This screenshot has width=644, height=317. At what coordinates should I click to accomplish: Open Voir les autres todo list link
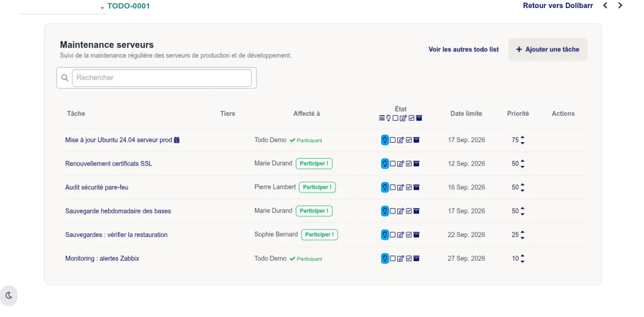pyautogui.click(x=464, y=49)
